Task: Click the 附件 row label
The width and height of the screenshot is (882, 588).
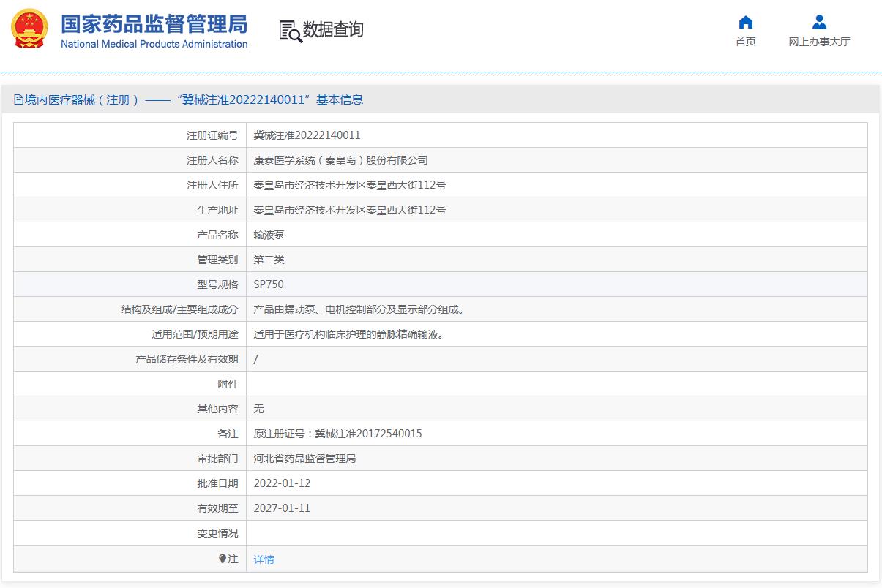Action: 228,384
